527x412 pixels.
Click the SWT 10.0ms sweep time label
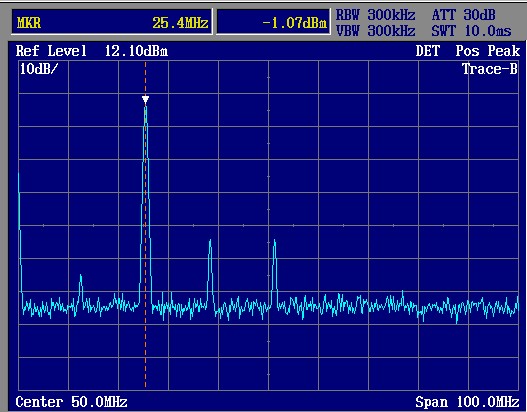(471, 31)
